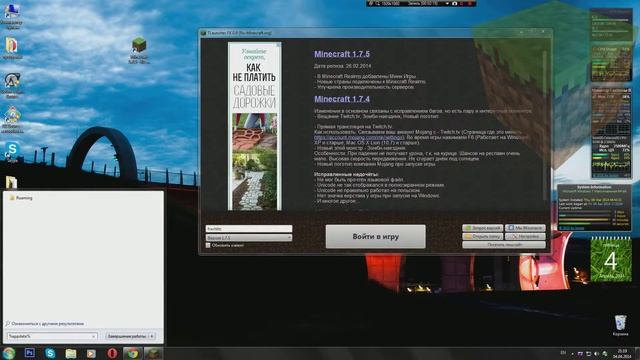Open the Minecraft desktop shortcut
Screen dimensions: 640x360
click(x=139, y=50)
